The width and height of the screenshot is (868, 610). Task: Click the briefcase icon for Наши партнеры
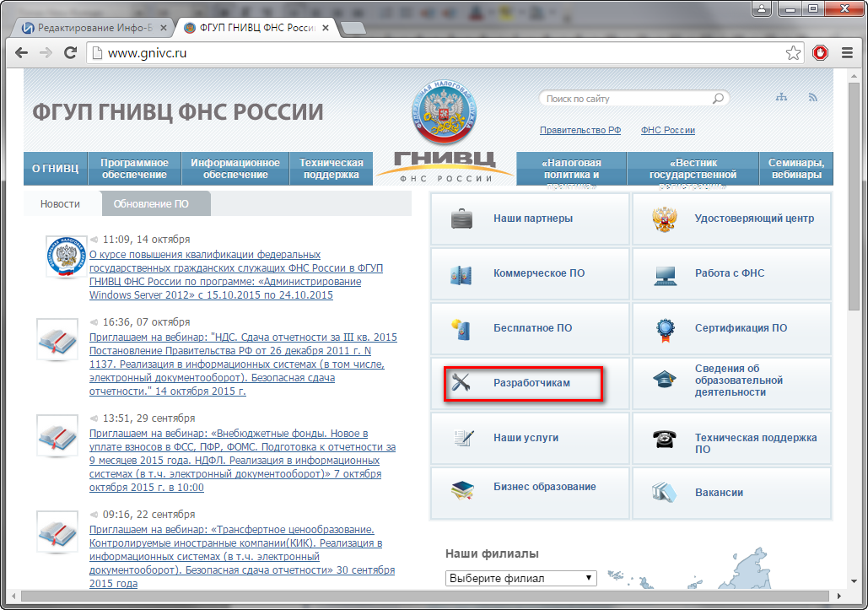point(461,219)
